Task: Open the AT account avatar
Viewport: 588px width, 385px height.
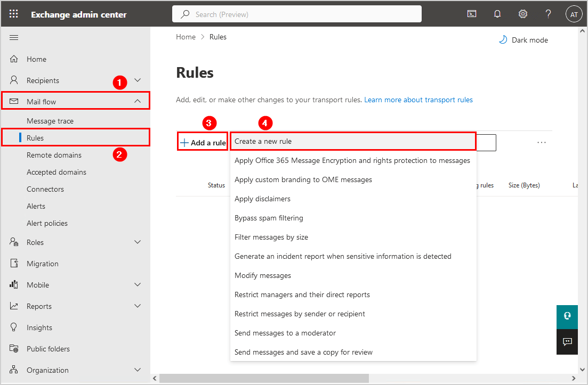Action: click(x=574, y=14)
